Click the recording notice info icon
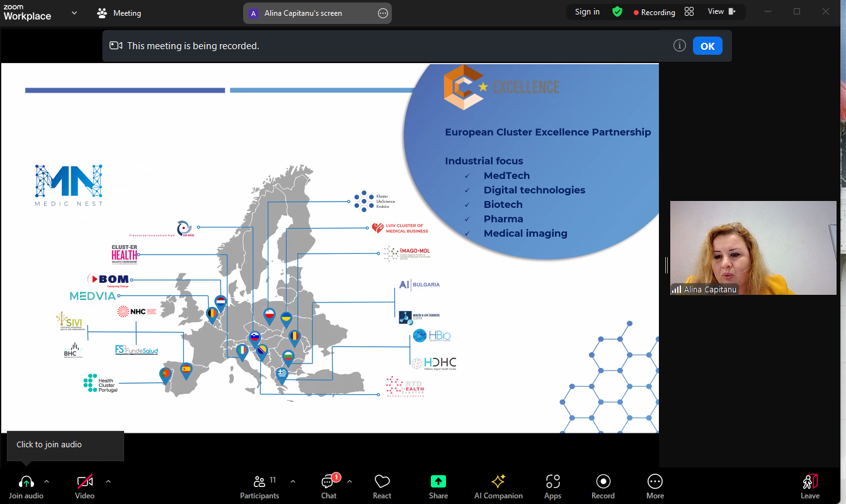 coord(679,45)
